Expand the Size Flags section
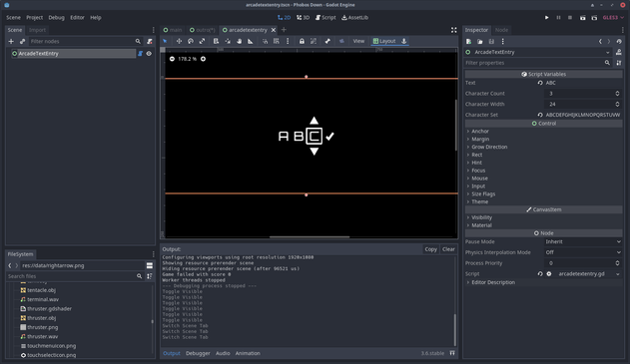630x364 pixels. click(x=483, y=193)
